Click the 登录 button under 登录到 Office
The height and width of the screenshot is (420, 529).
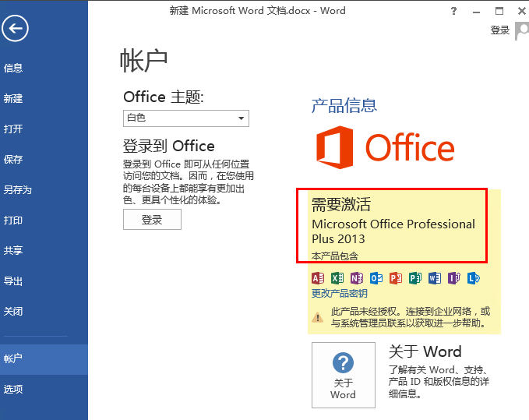[152, 220]
